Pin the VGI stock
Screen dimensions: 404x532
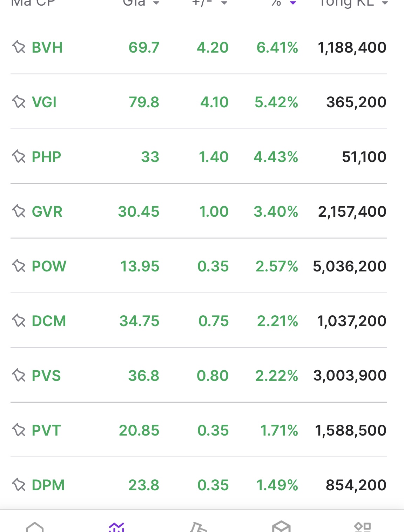pyautogui.click(x=19, y=102)
